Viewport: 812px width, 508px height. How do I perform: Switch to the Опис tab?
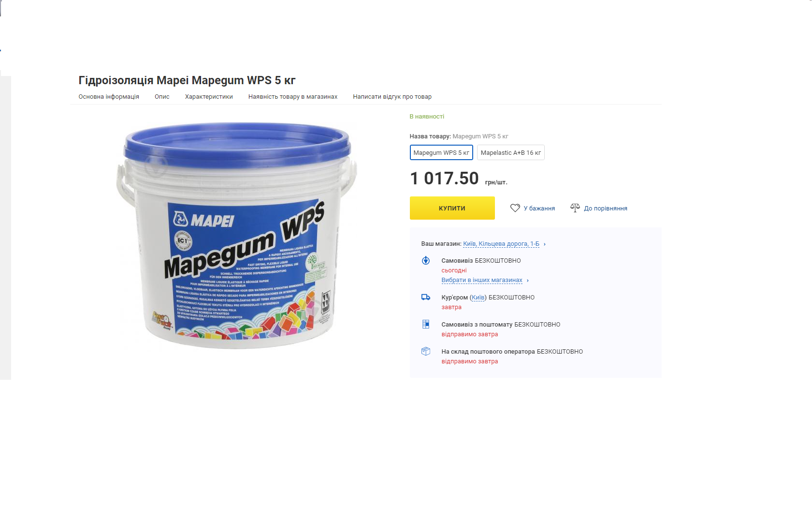coord(162,97)
